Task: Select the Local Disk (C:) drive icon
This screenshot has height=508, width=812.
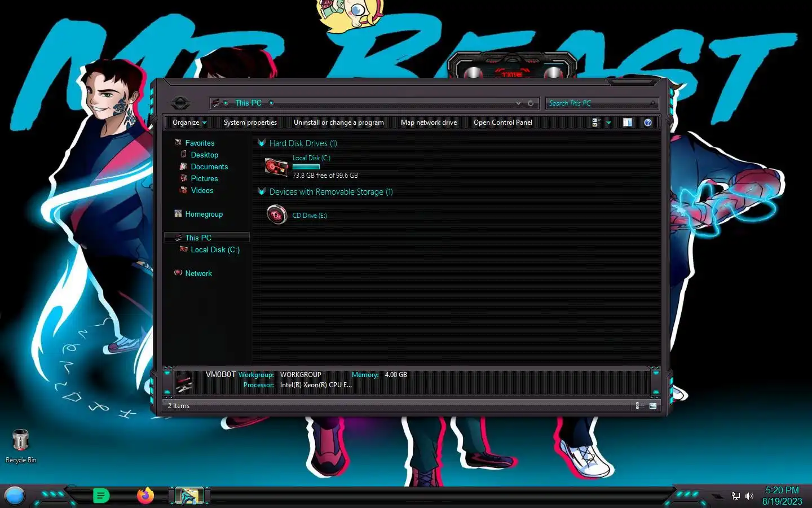Action: [x=276, y=167]
